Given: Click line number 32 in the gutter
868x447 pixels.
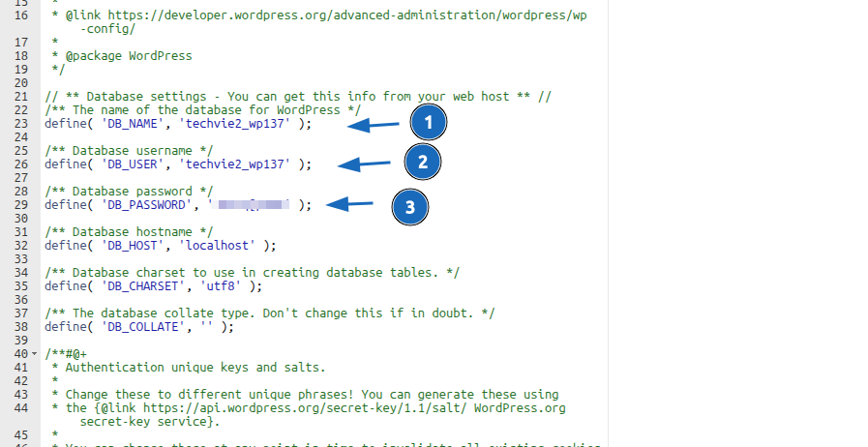Looking at the screenshot, I should coord(22,246).
